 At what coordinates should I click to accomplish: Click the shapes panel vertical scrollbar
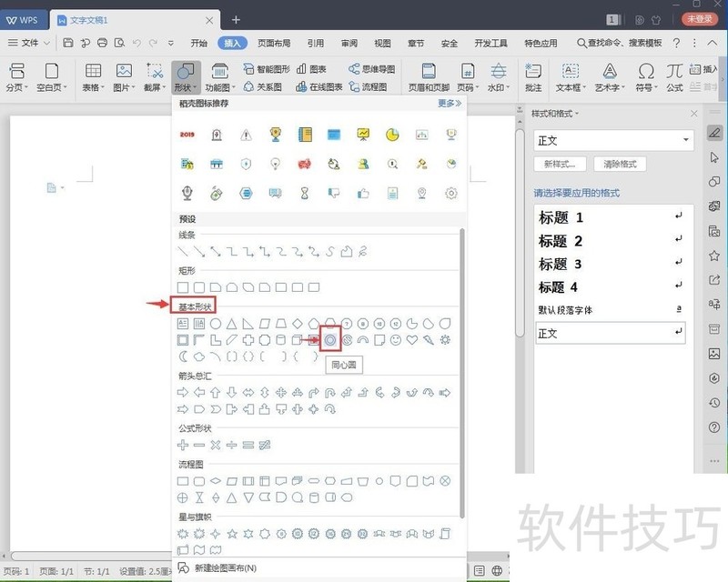coord(462,373)
